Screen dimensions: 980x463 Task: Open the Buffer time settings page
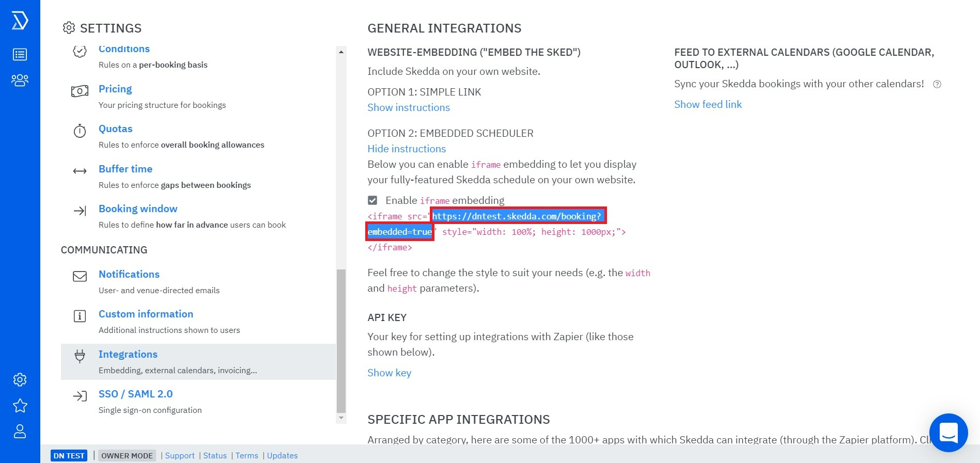coord(126,169)
